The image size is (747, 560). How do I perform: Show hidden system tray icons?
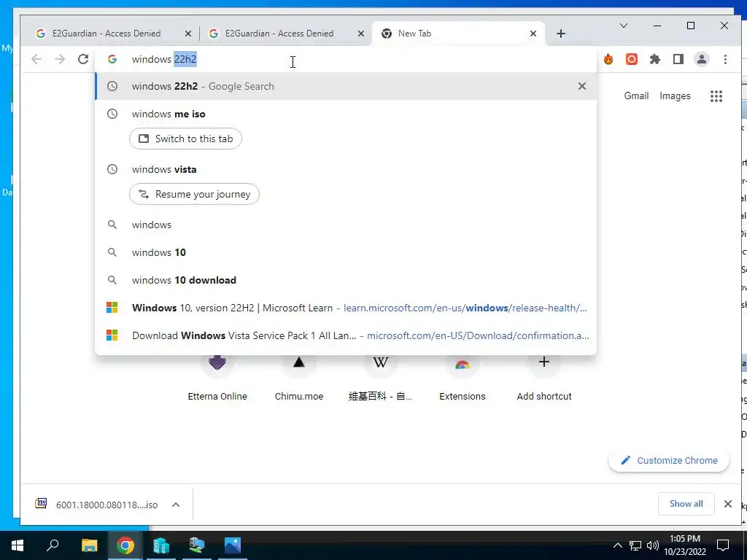617,545
